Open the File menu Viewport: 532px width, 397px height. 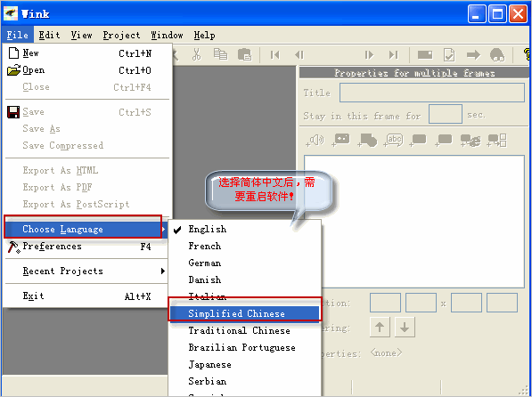17,35
